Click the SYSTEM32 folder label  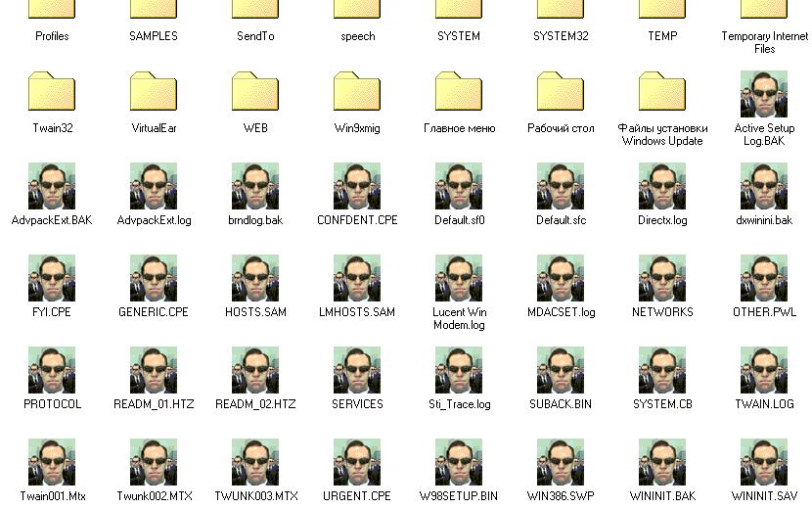(x=561, y=36)
